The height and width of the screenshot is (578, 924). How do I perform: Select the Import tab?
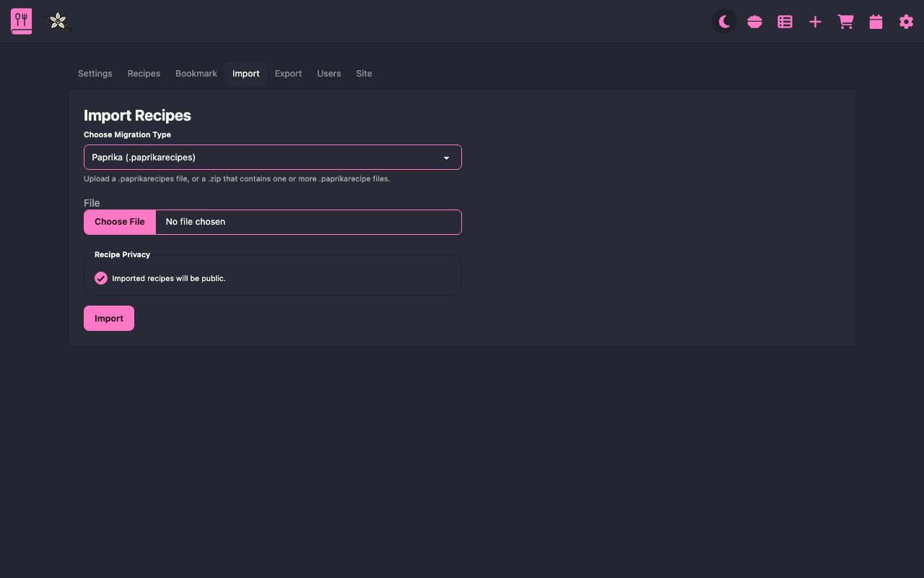coord(246,74)
